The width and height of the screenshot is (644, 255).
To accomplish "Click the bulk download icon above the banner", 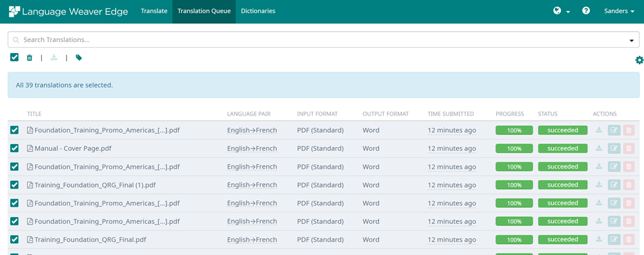I will [x=54, y=58].
